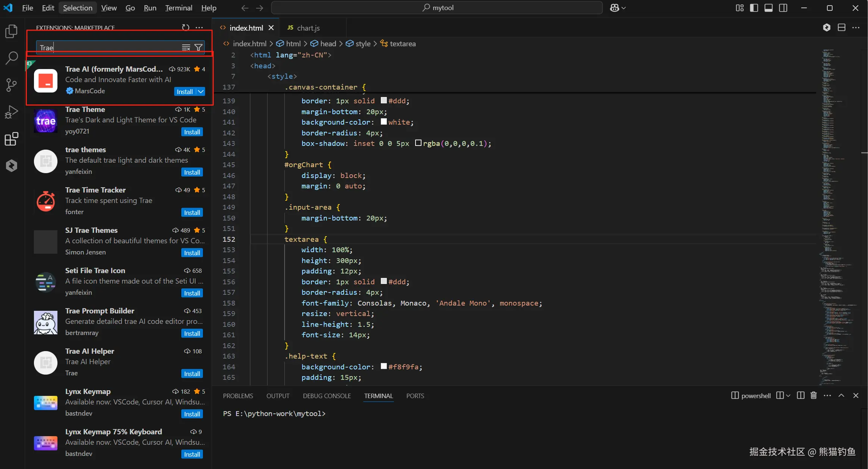Click the #ddd color swatch on line 139
This screenshot has width=868, height=469.
(x=383, y=100)
